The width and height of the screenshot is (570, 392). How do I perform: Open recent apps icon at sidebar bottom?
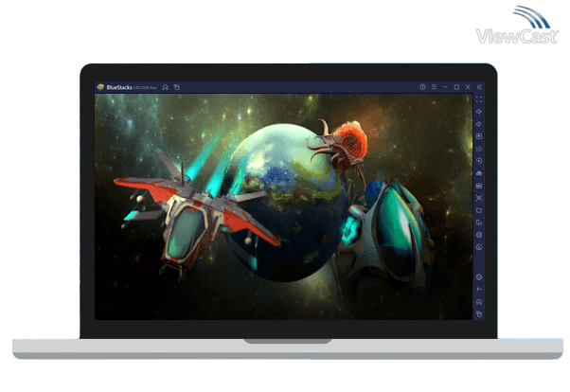479,313
